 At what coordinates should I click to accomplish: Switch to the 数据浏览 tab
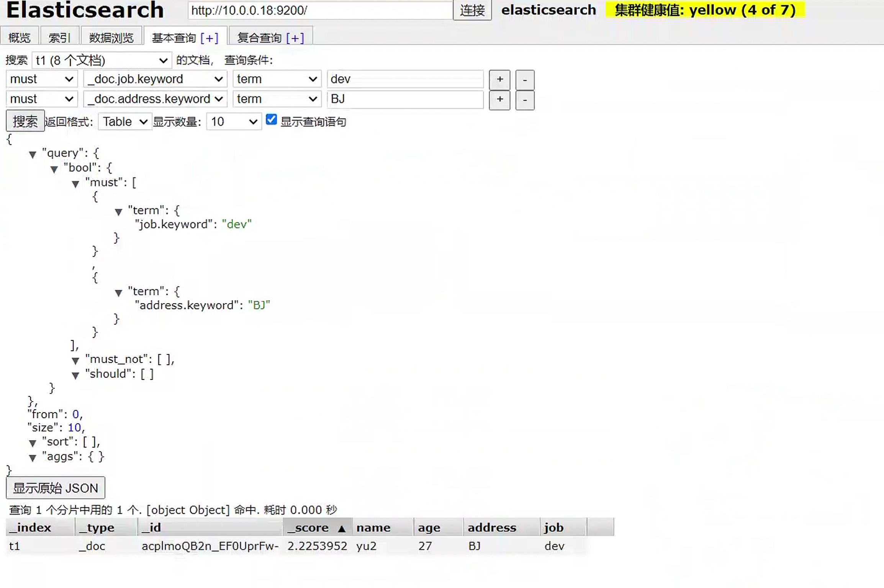point(111,36)
